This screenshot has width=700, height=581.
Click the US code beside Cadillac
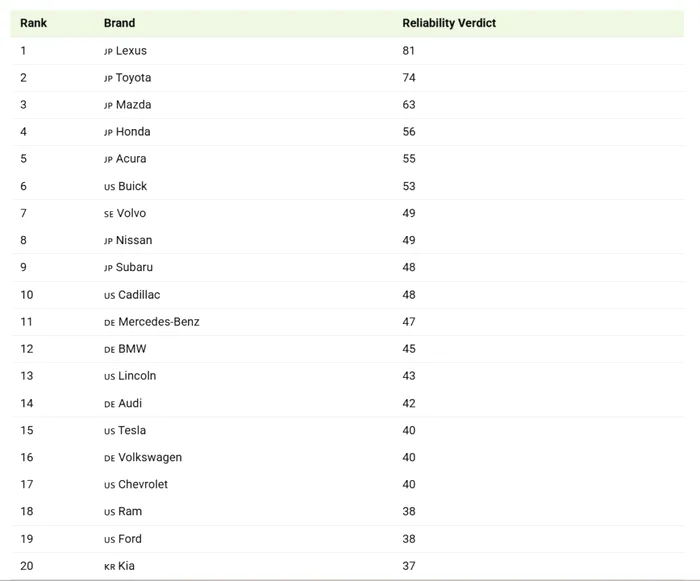click(109, 296)
